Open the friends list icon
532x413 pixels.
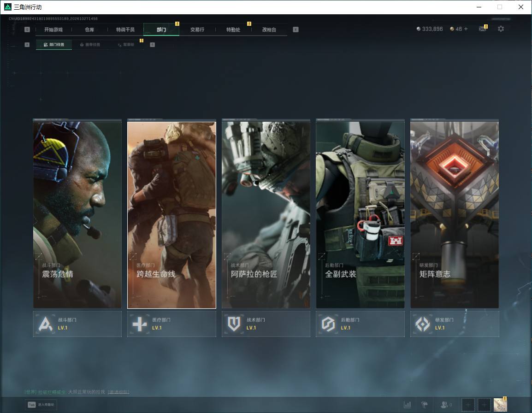[x=446, y=405]
